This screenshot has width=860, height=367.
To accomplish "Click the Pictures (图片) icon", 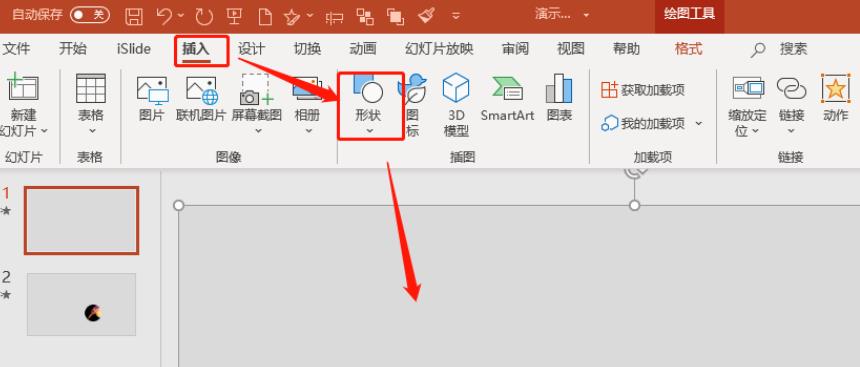I will pos(152,91).
